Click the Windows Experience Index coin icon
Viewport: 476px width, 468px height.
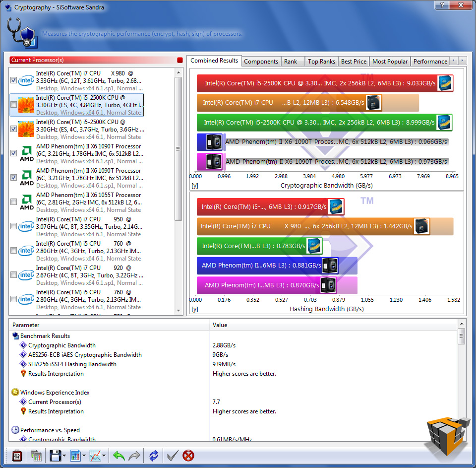(15, 393)
